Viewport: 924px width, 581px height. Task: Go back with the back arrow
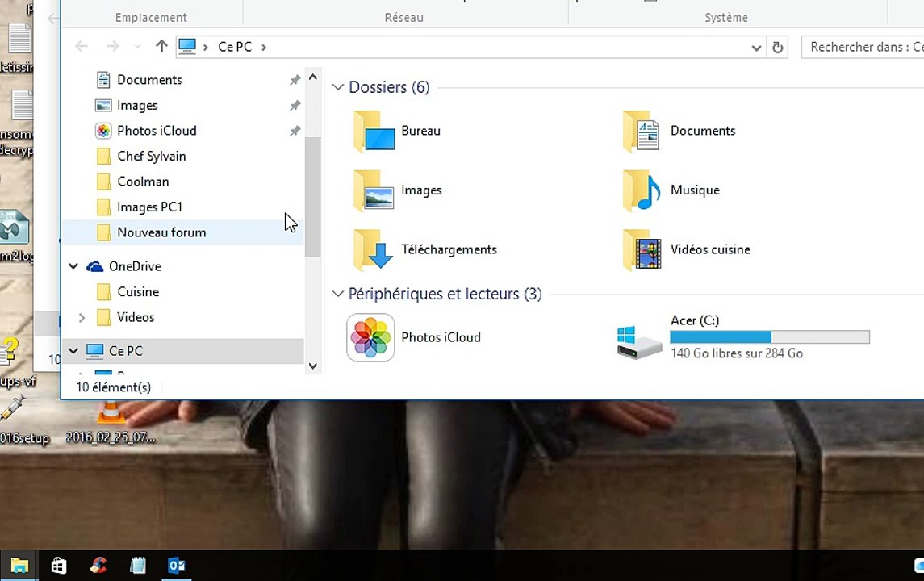click(x=82, y=46)
